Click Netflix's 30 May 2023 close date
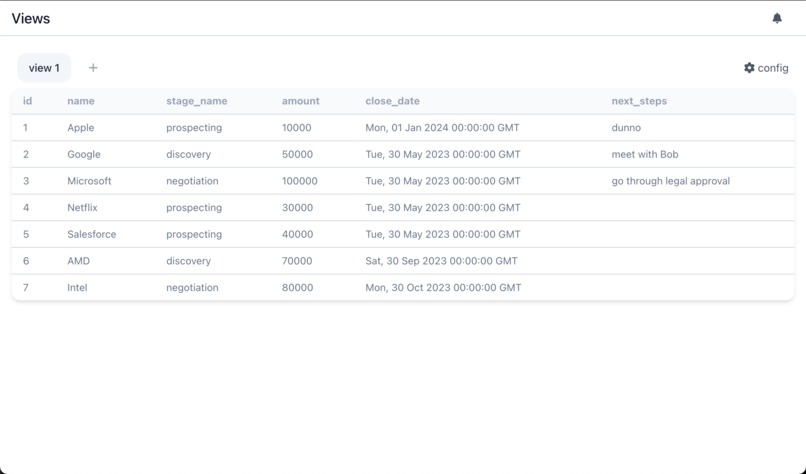Screen dimensions: 806x474 [x=443, y=208]
